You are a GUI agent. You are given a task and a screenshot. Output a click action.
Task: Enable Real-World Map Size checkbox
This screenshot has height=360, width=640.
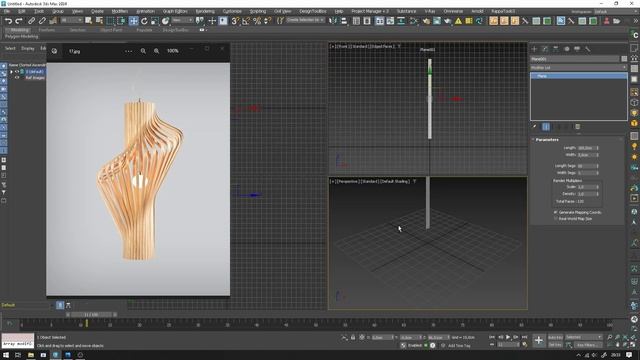(x=556, y=219)
